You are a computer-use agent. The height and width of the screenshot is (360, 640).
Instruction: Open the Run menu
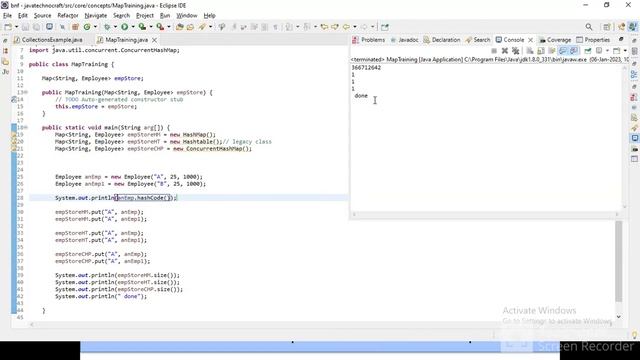(165, 16)
